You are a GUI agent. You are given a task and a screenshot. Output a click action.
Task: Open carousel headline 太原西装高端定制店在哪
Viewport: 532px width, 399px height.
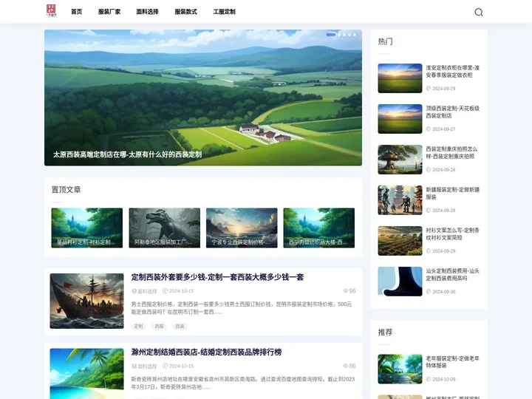click(127, 154)
